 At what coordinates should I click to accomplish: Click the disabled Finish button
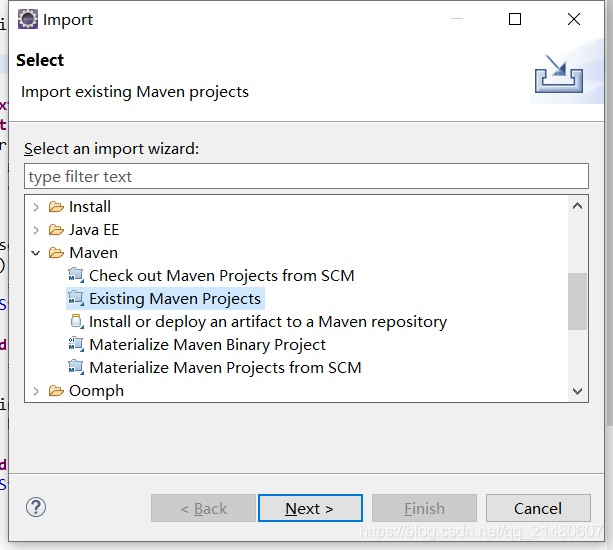click(424, 508)
